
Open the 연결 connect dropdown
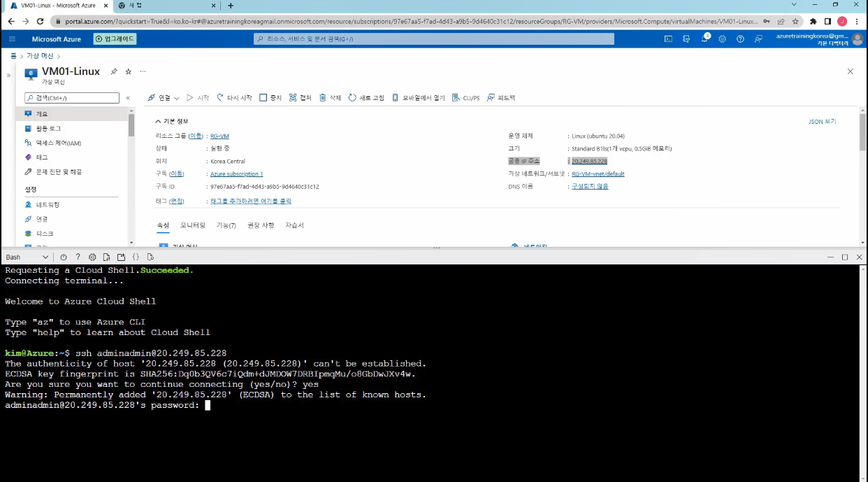click(164, 98)
